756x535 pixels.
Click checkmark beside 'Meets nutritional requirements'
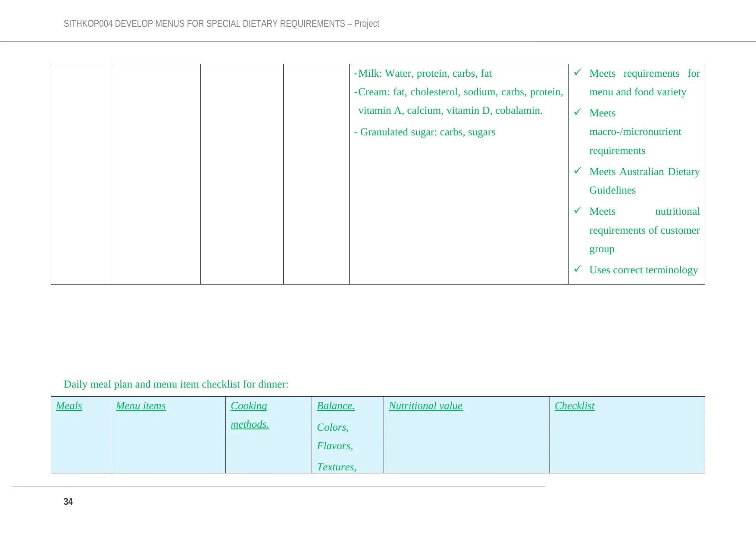point(578,210)
